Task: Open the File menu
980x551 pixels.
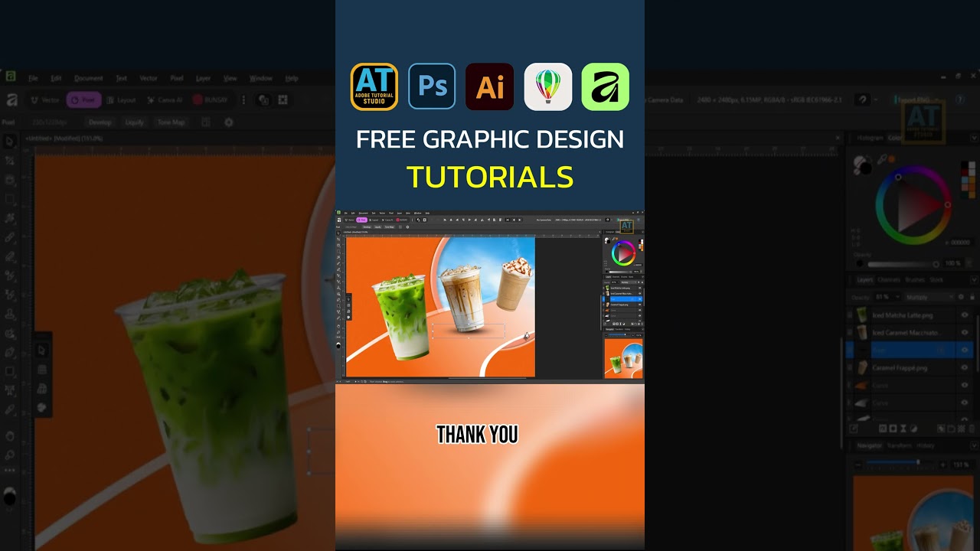Action: coord(33,78)
